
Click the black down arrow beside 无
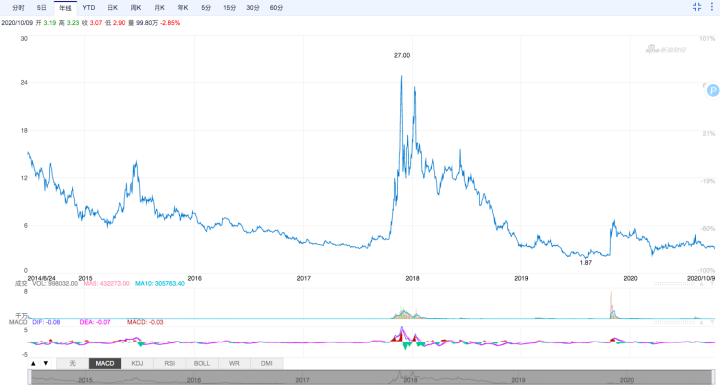tap(45, 363)
